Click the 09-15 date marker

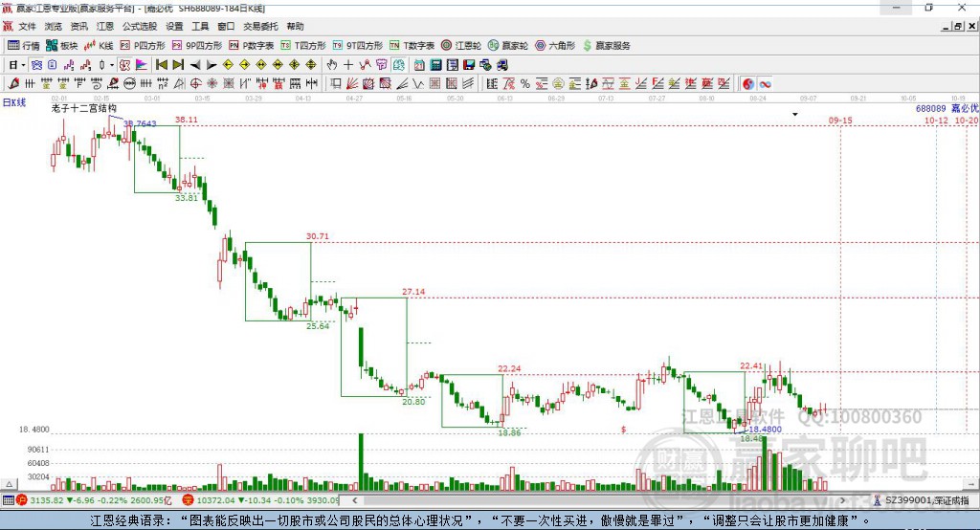pos(840,120)
